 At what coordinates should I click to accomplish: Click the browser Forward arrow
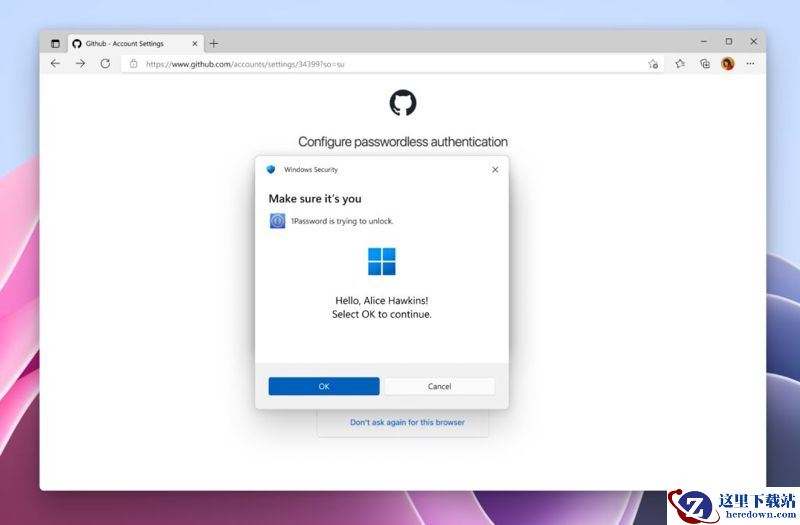80,63
